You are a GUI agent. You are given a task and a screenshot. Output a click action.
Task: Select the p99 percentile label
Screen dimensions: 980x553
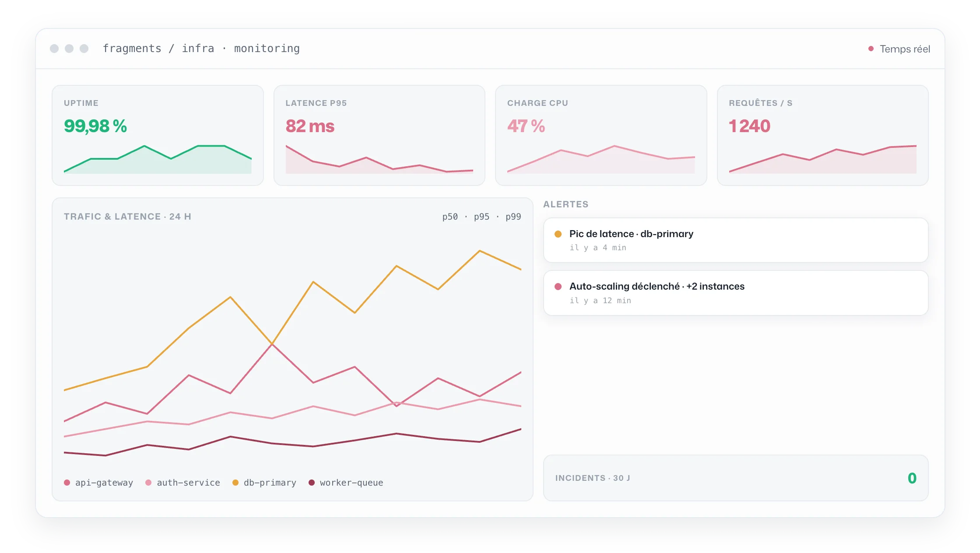513,217
